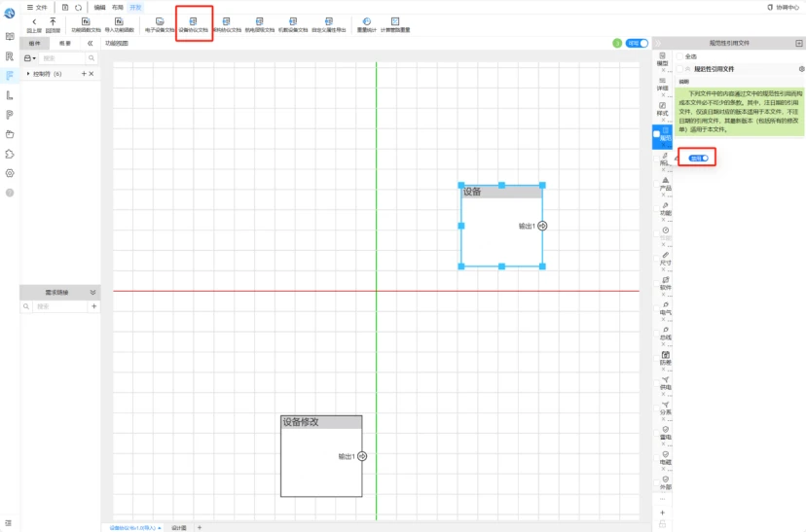Open the 自定义属性导出 tool
Viewport: 807px width, 532px height.
(329, 24)
